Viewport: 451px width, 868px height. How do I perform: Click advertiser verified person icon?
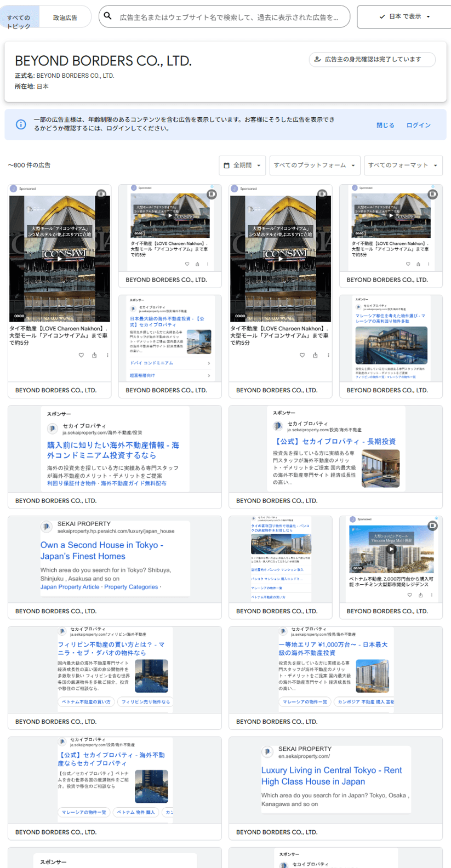pyautogui.click(x=317, y=59)
